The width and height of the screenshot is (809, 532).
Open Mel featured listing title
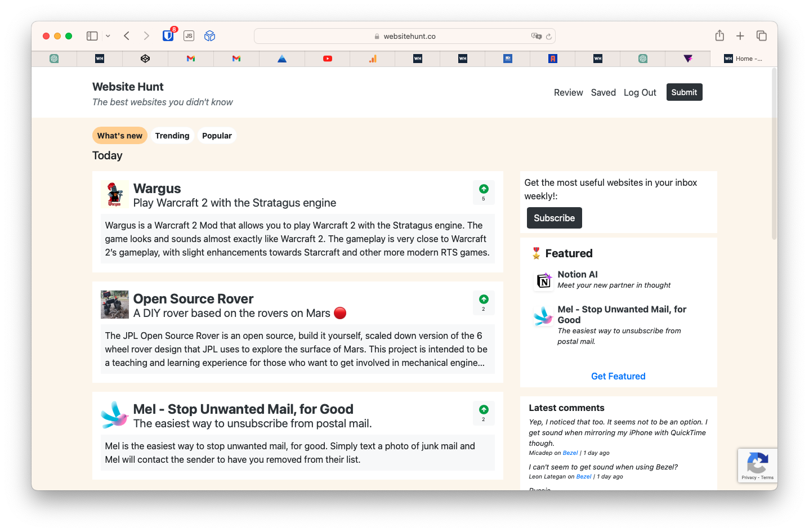pos(622,315)
